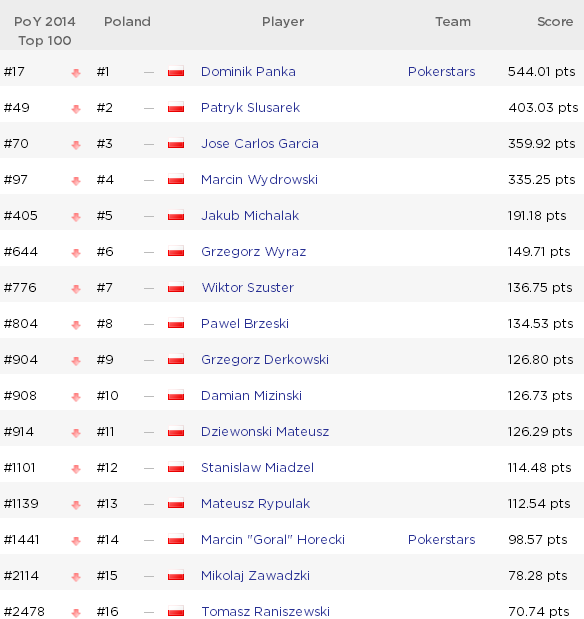Click Poland flag icon beside Mikolaj Zawadzki
This screenshot has height=619, width=584.
pyautogui.click(x=176, y=576)
